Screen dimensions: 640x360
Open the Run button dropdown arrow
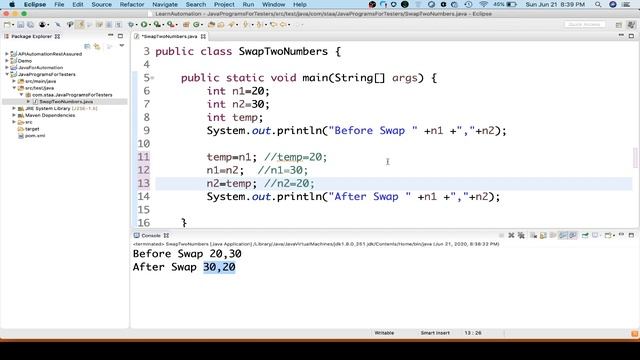click(x=150, y=25)
